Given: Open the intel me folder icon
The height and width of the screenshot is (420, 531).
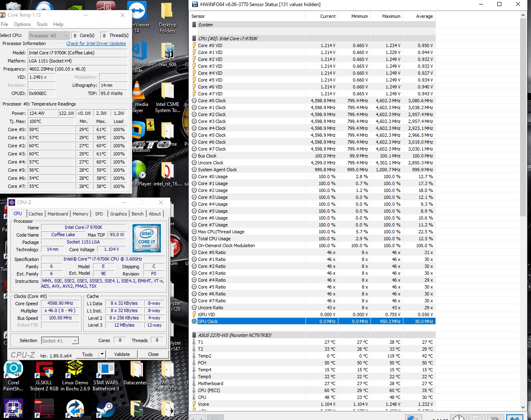Looking at the screenshot, I should click(x=168, y=134).
